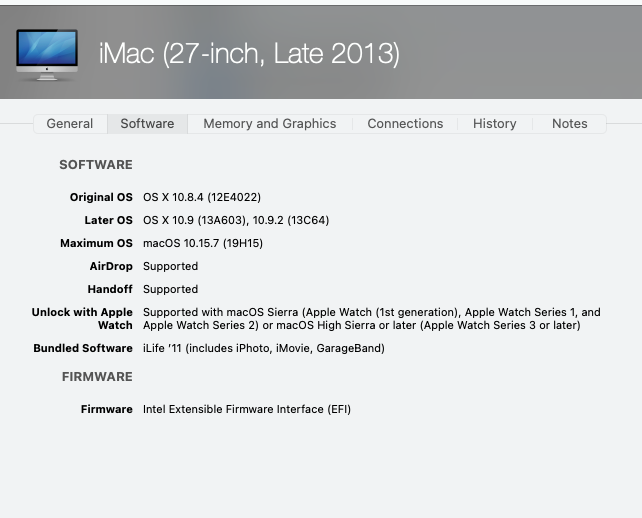Viewport: 642px width, 518px height.
Task: Select the Handoff label
Action: (110, 289)
